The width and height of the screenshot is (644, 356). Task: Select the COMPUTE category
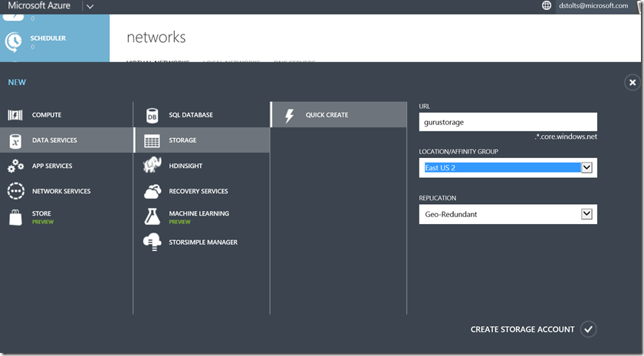pos(66,115)
